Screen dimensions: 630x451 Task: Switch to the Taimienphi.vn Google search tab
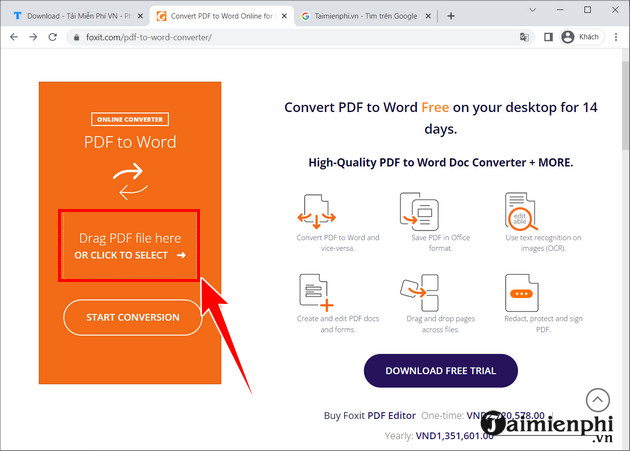tap(366, 16)
